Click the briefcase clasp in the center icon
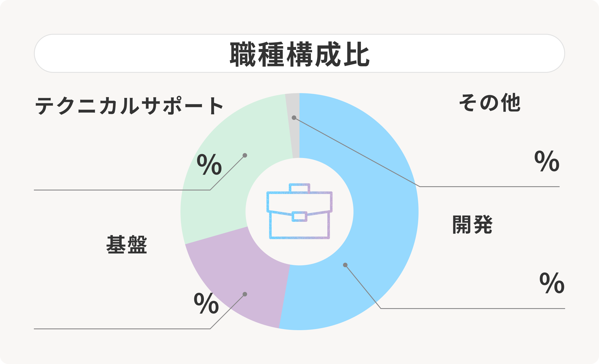The width and height of the screenshot is (599, 364). point(299,216)
